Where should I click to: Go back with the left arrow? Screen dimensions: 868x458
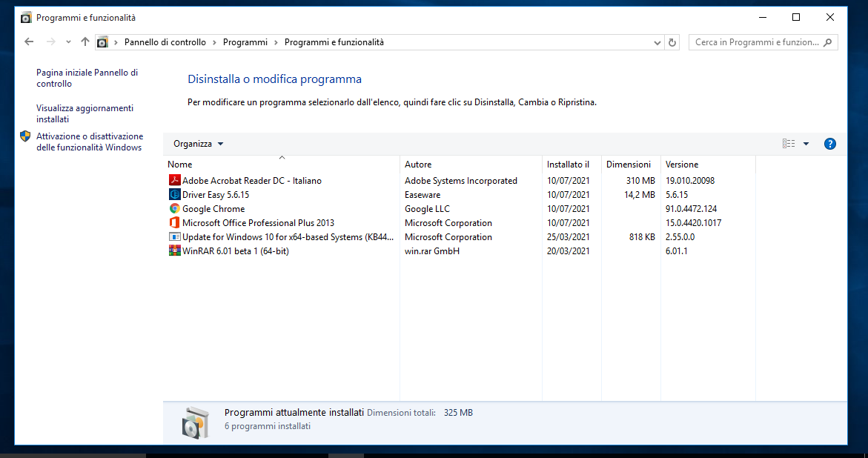click(x=30, y=42)
